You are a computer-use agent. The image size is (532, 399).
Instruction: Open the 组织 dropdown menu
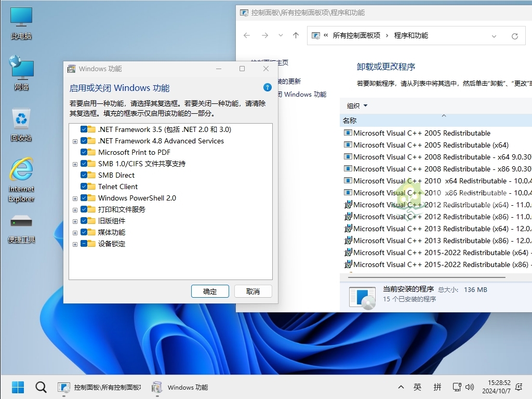357,105
